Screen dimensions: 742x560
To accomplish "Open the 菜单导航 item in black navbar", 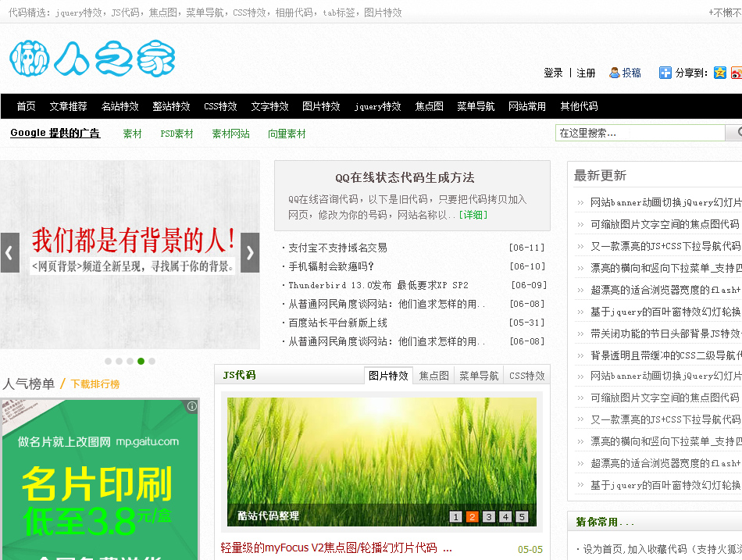I will (476, 106).
